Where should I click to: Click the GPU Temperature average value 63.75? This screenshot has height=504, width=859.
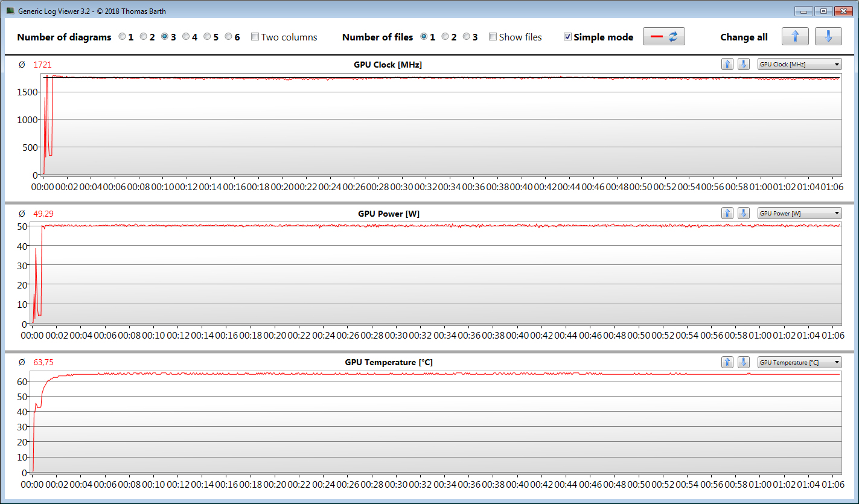[x=43, y=363]
